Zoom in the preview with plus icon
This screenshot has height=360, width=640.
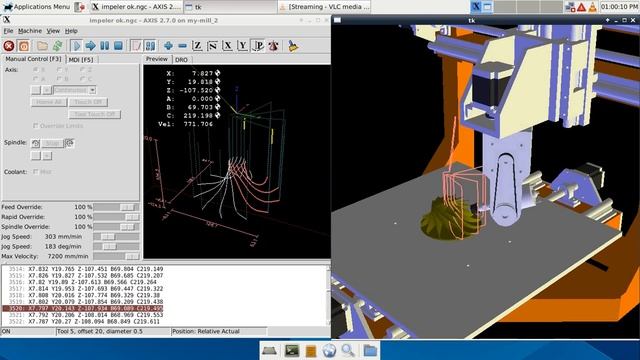[168, 46]
